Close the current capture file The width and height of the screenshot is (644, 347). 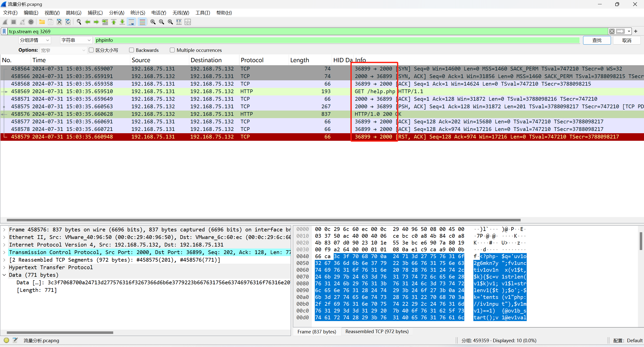pos(59,22)
